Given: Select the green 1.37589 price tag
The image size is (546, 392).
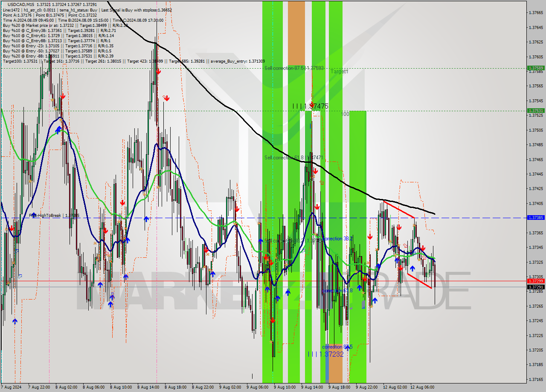Looking at the screenshot, I should 536,68.
